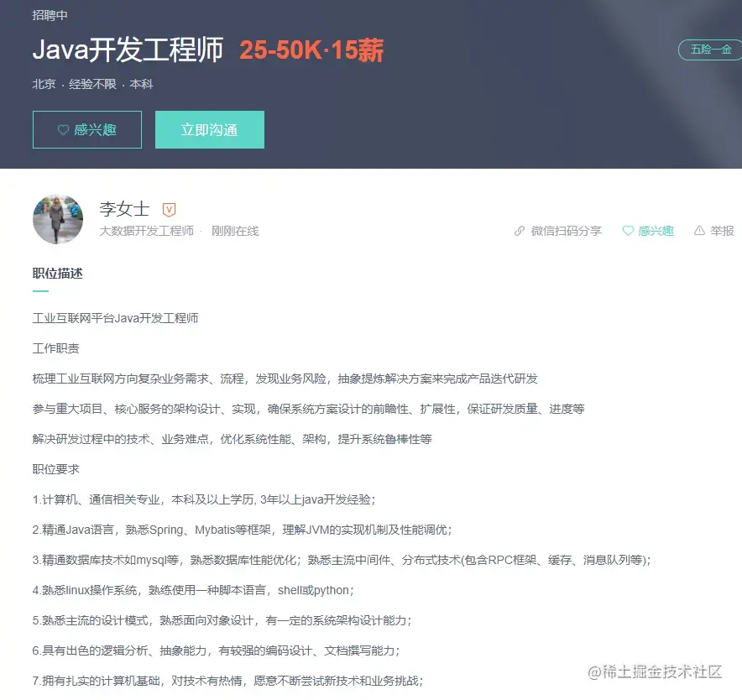742x700 pixels.
Task: Click the 25-50K·15薪 salary text
Action: tap(311, 50)
